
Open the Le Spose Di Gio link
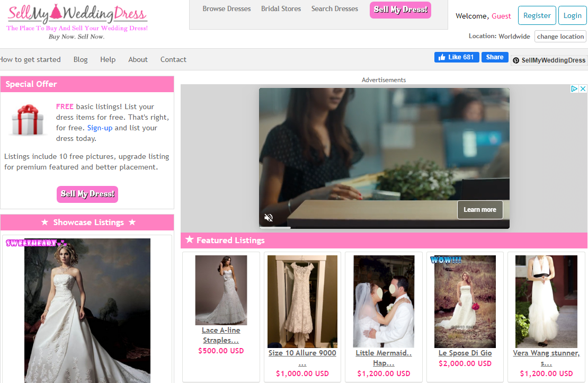465,353
